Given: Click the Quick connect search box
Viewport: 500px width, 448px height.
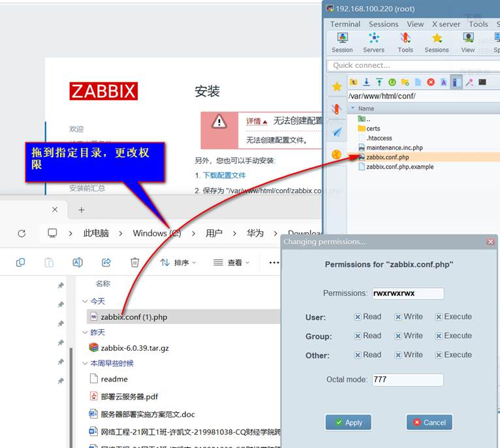Looking at the screenshot, I should tap(413, 65).
